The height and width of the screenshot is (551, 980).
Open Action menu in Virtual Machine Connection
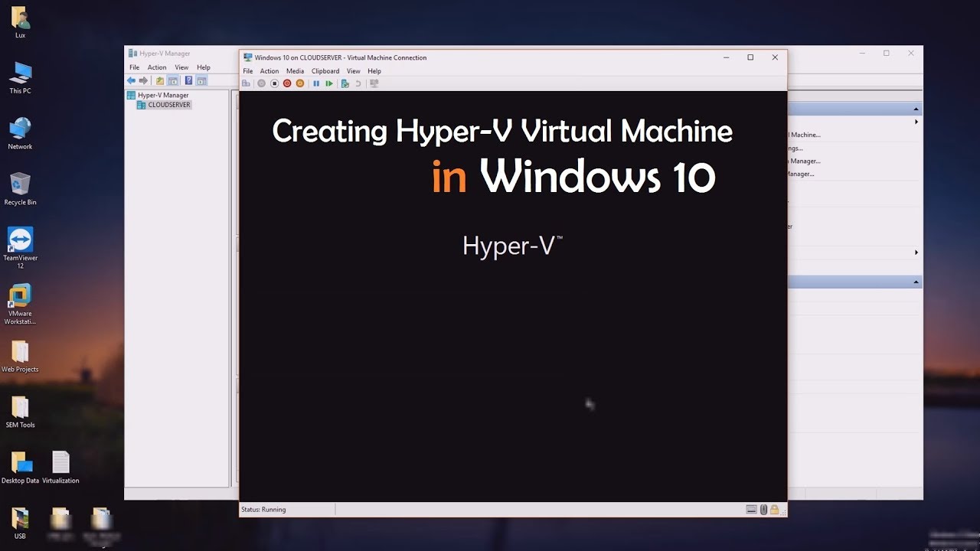pyautogui.click(x=269, y=71)
